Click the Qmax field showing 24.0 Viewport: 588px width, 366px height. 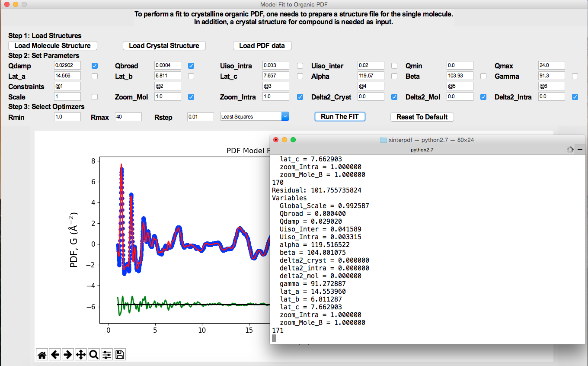(x=552, y=65)
